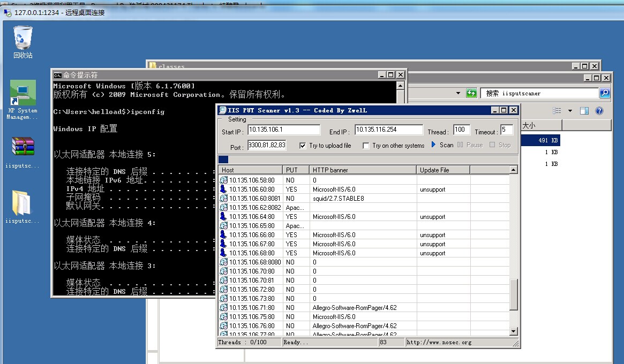The image size is (624, 364).
Task: Click the 大小 column header in Explorer
Action: 541,125
